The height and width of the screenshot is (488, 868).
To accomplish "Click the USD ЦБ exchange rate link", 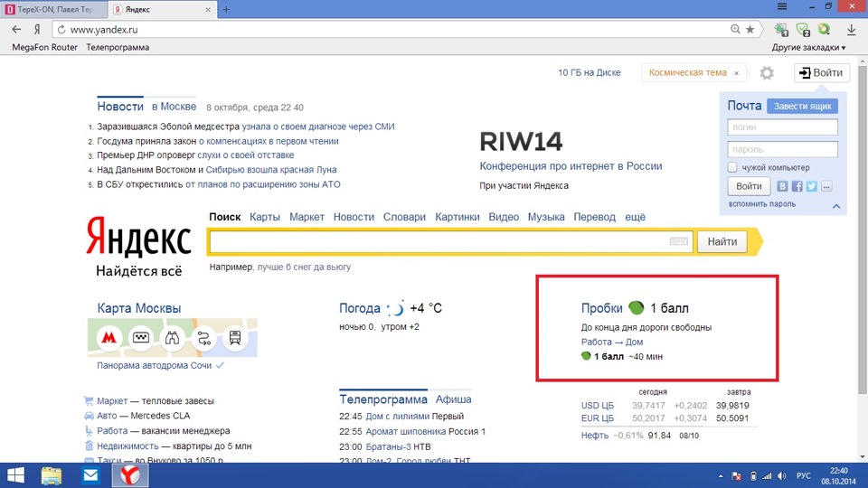I will [x=598, y=406].
